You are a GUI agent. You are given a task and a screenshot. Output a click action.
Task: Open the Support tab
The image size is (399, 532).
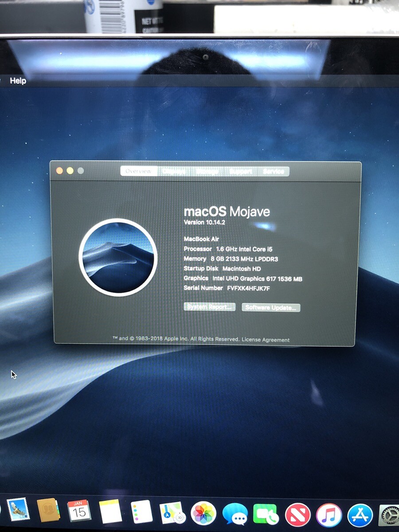pos(242,172)
